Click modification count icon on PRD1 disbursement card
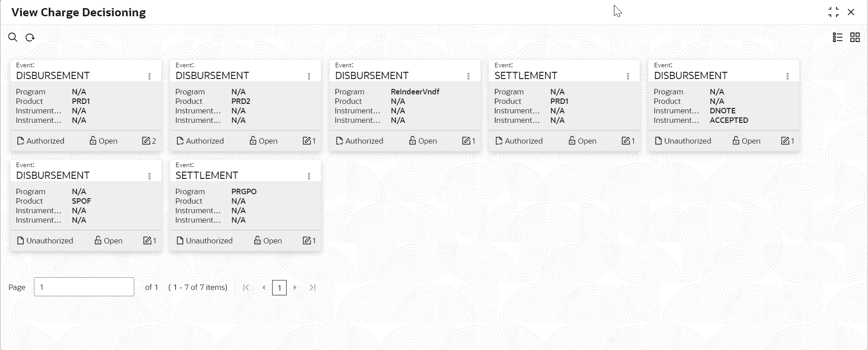Screen dimensions: 868x350 146,141
